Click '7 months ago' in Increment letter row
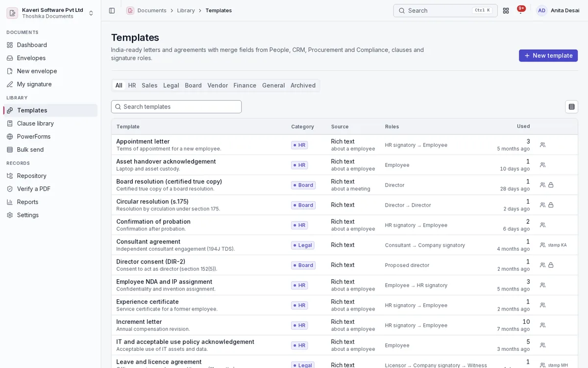Image resolution: width=588 pixels, height=368 pixels. coord(514,329)
